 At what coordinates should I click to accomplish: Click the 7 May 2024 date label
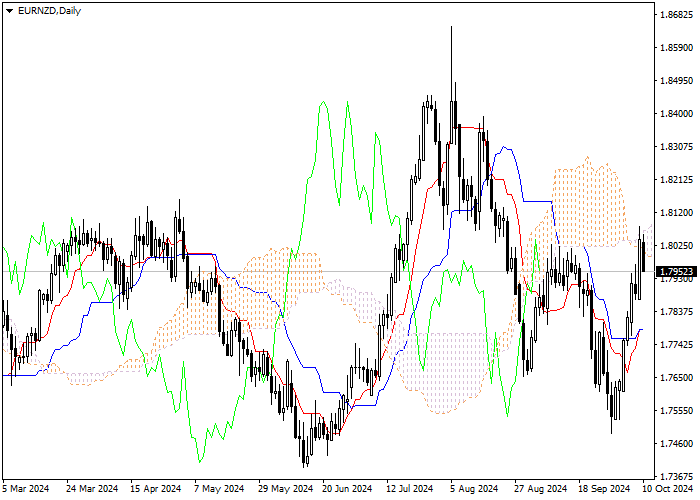pos(219,489)
